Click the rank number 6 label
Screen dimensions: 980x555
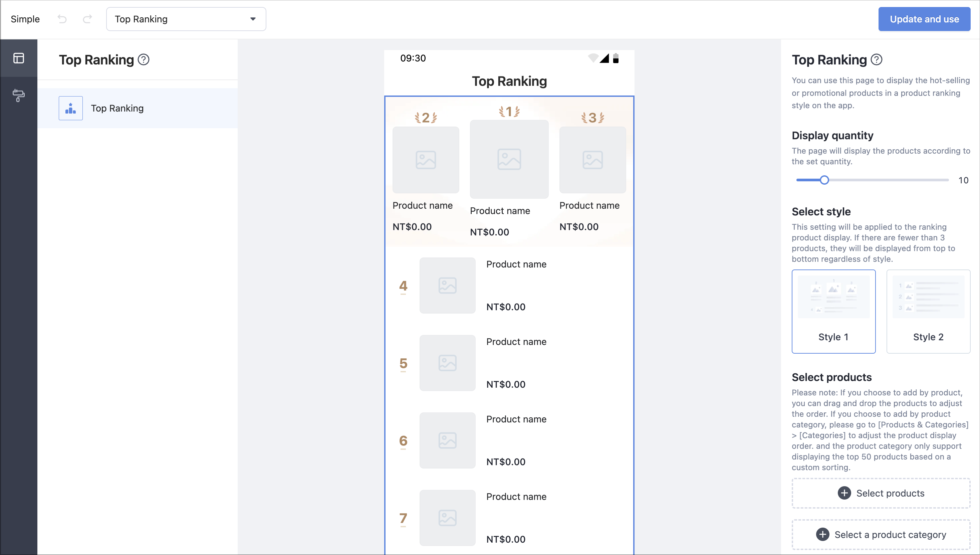point(403,441)
